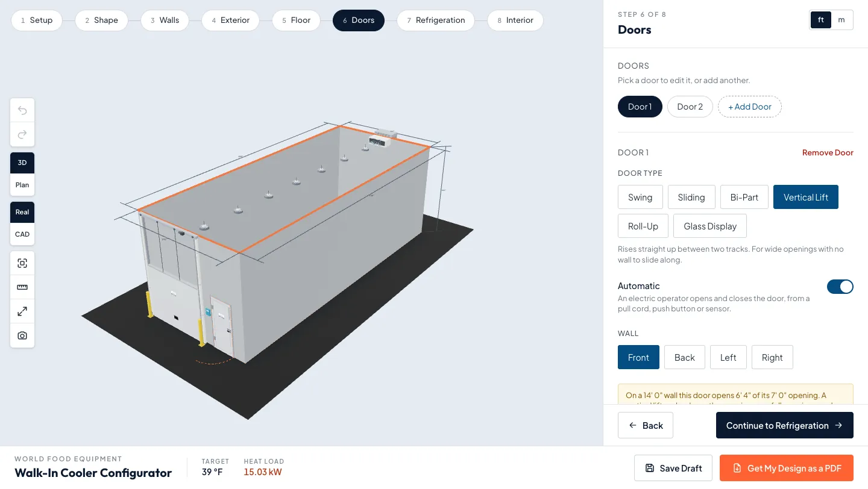Screen dimensions: 868x489
Task: Redo the last undone change
Action: pyautogui.click(x=22, y=134)
